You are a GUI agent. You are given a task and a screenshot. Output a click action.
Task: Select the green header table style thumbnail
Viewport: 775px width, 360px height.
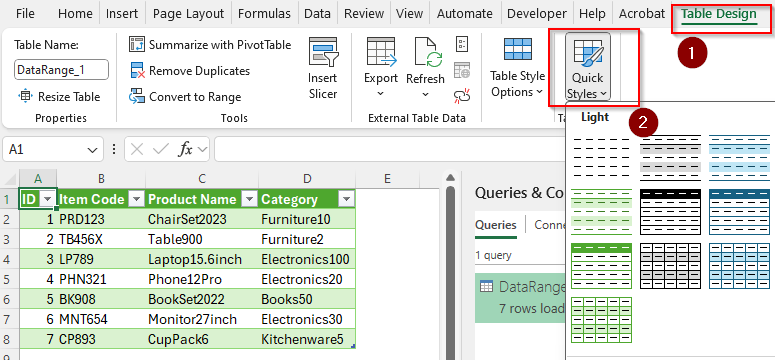(x=602, y=266)
